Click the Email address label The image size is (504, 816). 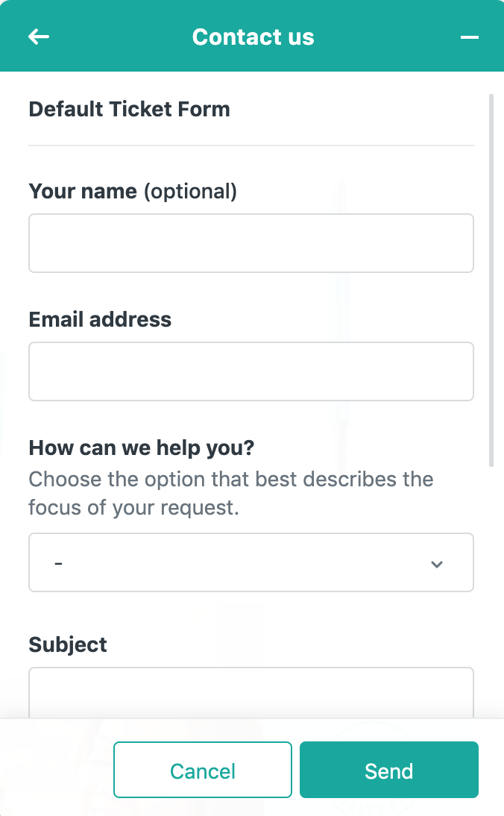click(100, 320)
